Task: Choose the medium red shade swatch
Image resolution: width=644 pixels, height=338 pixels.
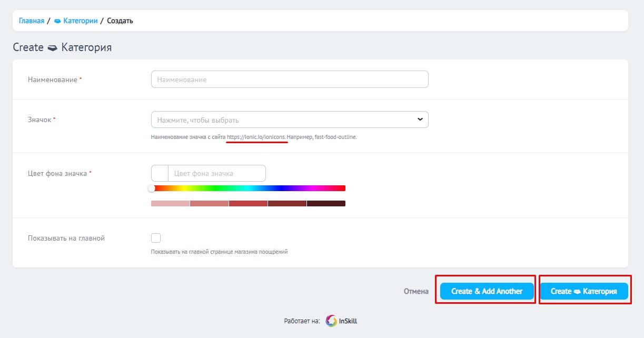Action: [248, 203]
